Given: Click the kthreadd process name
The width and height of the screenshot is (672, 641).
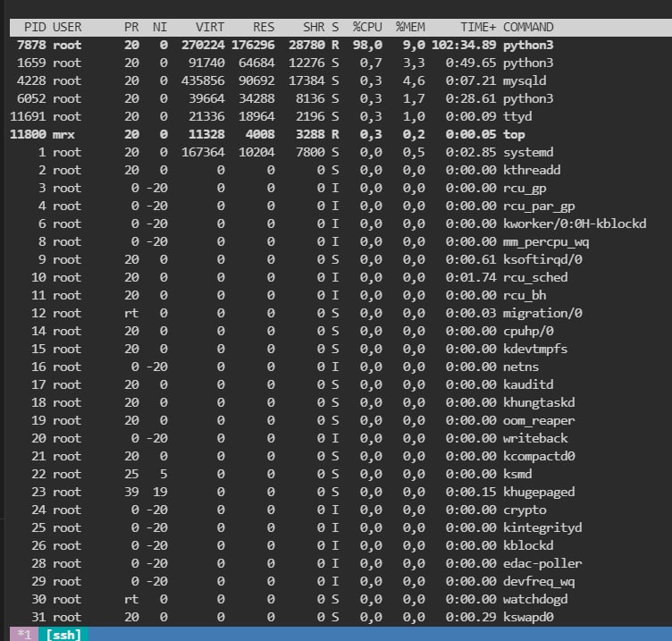Looking at the screenshot, I should [x=532, y=170].
